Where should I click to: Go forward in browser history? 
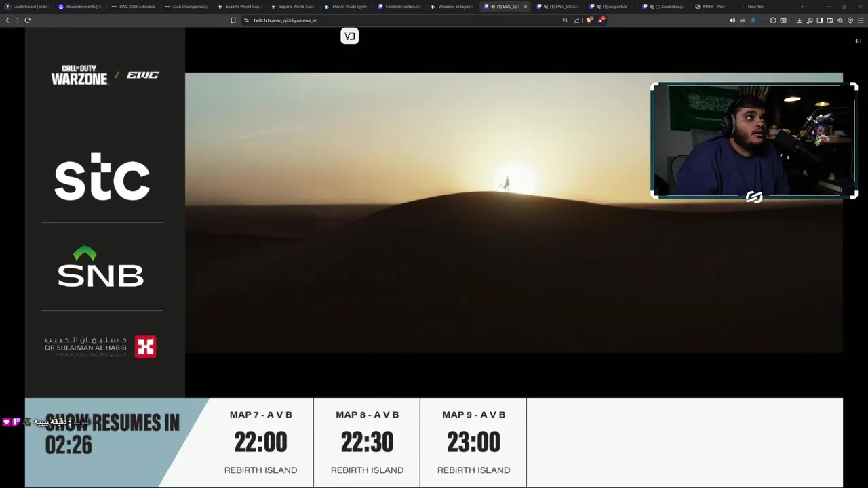click(17, 20)
